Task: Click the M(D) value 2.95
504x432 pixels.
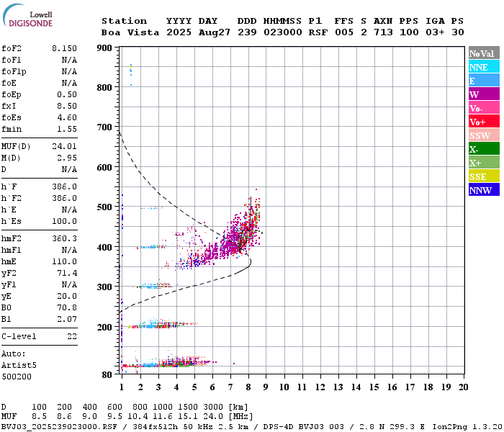Action: click(67, 158)
